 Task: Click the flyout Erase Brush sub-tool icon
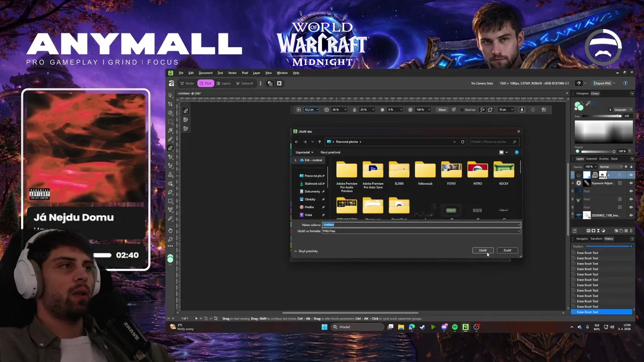pos(186,111)
